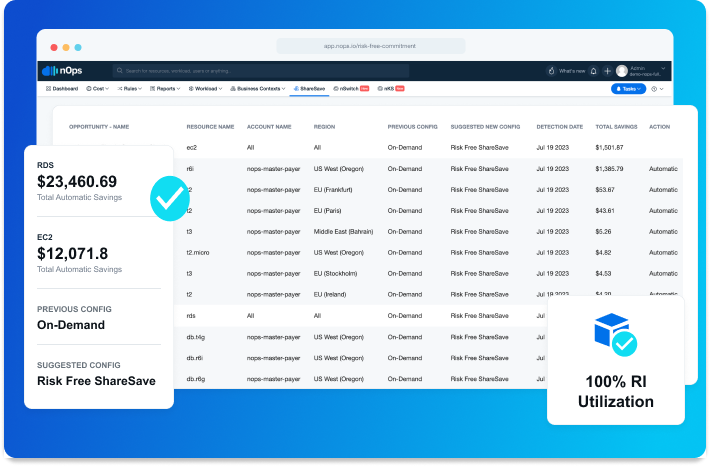The image size is (710, 466).
Task: Click the $1,385.79 savings value
Action: [x=609, y=169]
